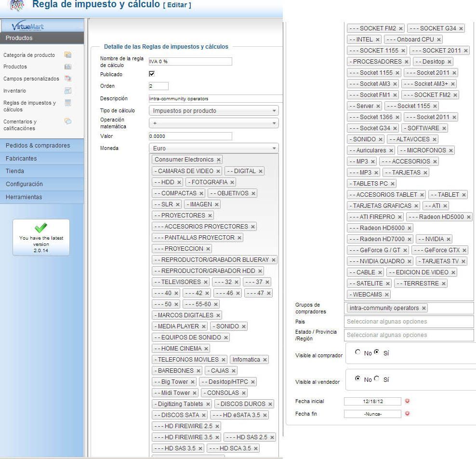
Task: Open Comentarios y calificaciónes icon
Action: click(68, 121)
